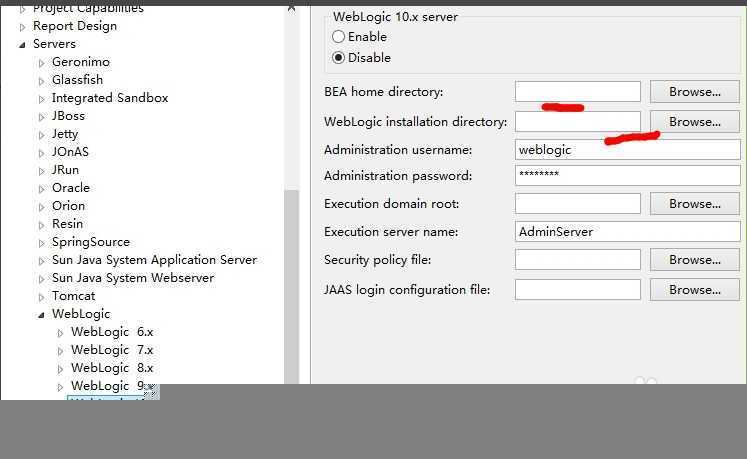
Task: Expand the Tomcat server node
Action: (x=41, y=297)
